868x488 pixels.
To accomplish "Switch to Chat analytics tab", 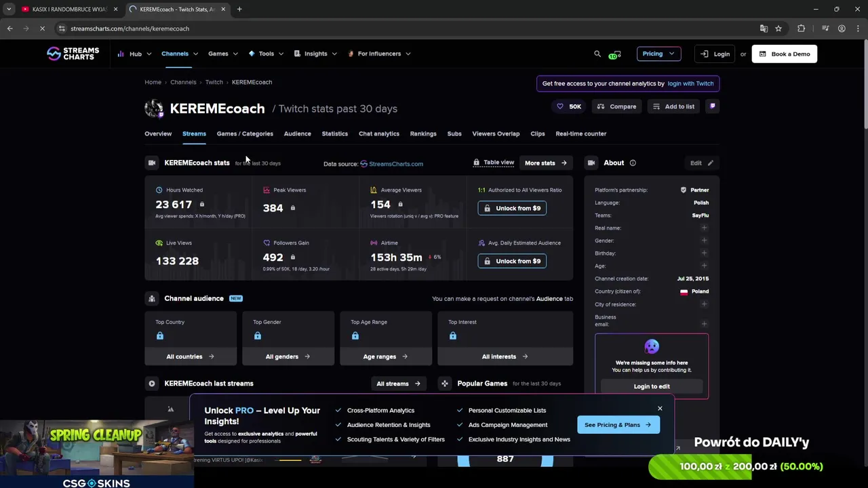I will pyautogui.click(x=379, y=134).
